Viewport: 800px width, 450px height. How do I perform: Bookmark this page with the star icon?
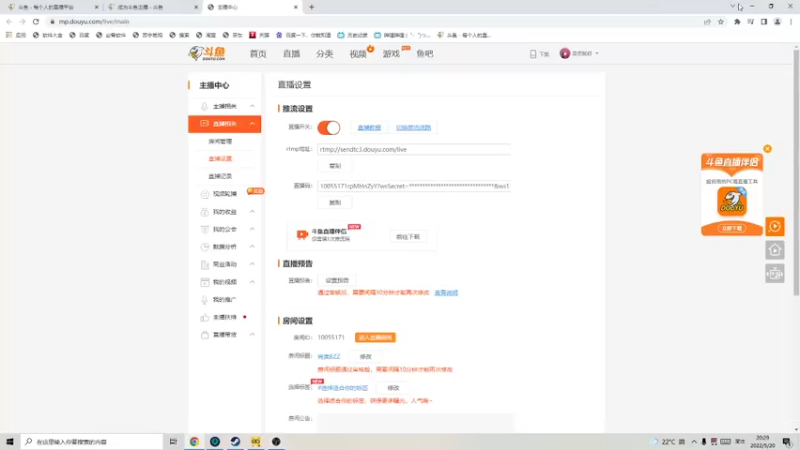(x=720, y=21)
